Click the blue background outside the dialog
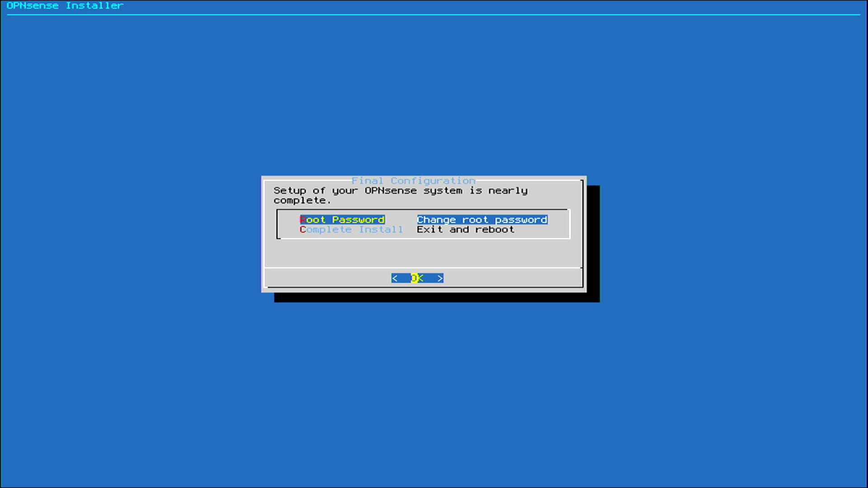This screenshot has height=488, width=868. tap(136, 316)
